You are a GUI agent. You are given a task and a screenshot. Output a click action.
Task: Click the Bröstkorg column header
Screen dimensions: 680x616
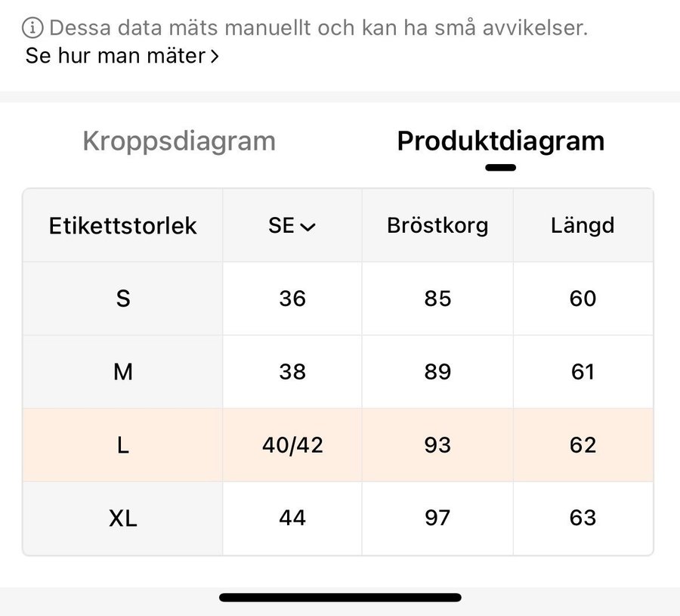[x=437, y=225]
